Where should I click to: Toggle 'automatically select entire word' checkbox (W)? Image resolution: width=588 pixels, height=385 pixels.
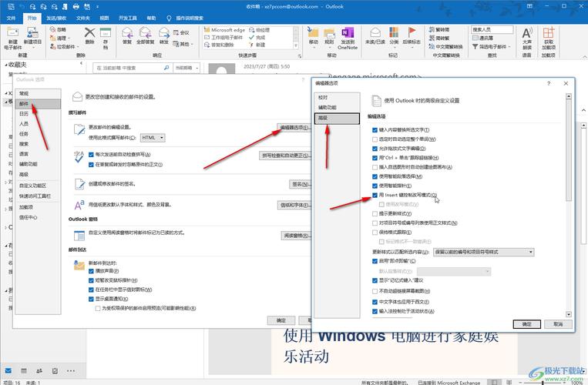pyautogui.click(x=375, y=139)
